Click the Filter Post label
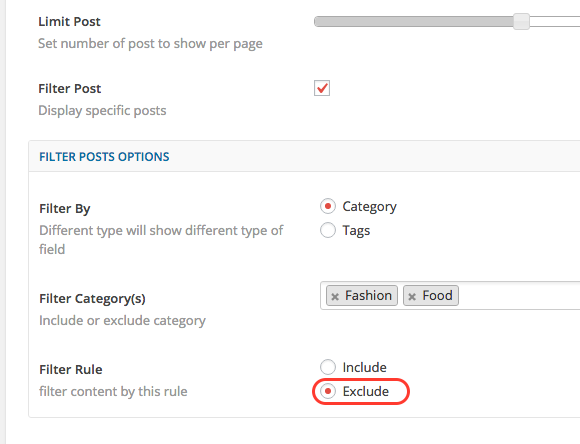Viewport: 580px width, 444px height. [70, 88]
